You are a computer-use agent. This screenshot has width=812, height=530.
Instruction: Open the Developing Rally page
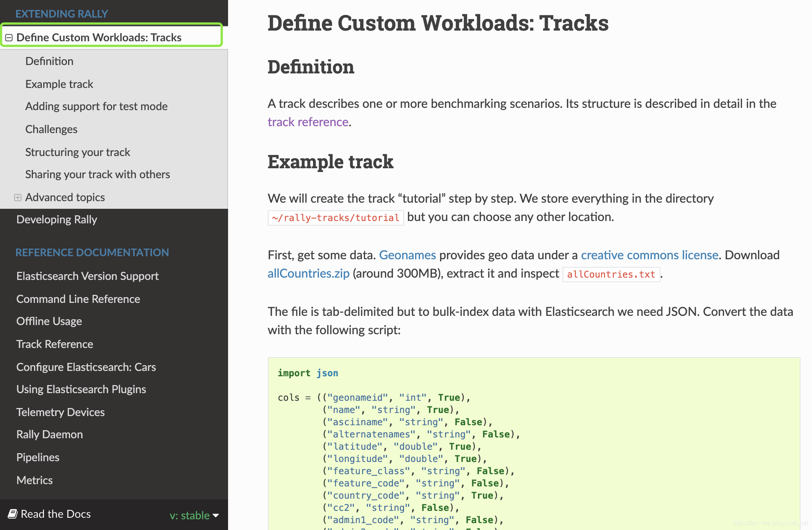57,219
